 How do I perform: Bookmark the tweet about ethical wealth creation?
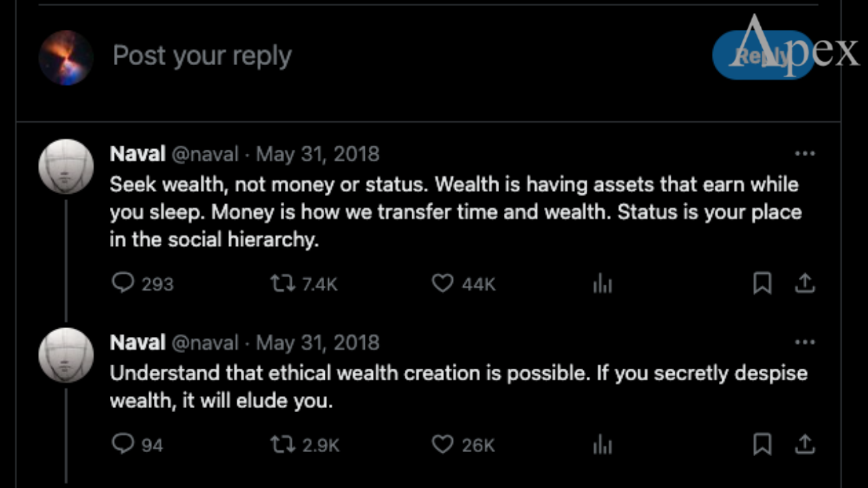coord(762,444)
